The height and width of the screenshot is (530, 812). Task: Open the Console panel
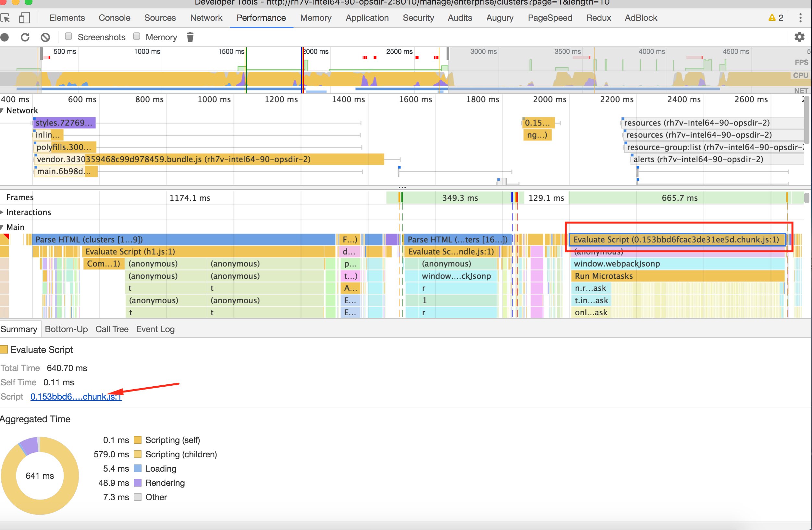click(x=114, y=18)
